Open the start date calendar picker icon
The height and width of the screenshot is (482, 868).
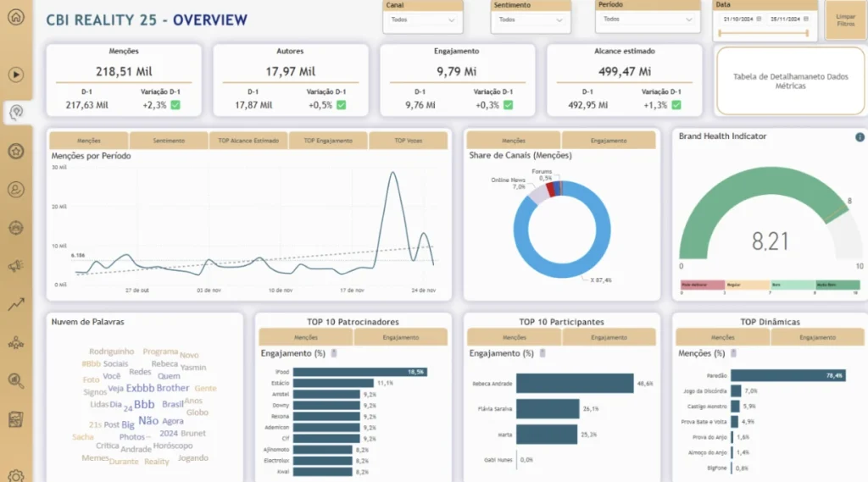pos(759,19)
